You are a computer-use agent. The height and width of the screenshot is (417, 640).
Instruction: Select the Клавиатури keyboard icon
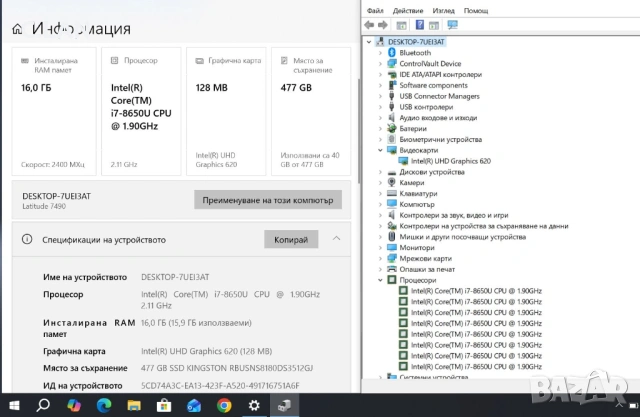click(392, 193)
